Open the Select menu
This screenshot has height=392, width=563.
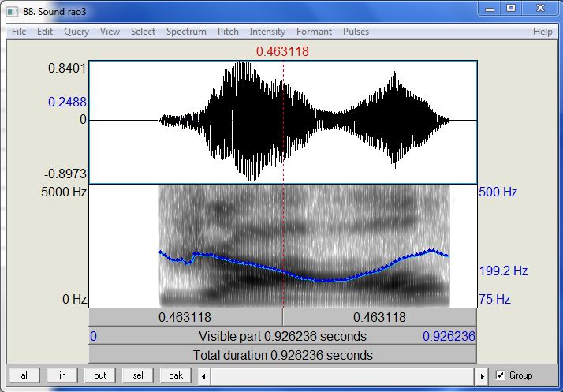pyautogui.click(x=143, y=32)
